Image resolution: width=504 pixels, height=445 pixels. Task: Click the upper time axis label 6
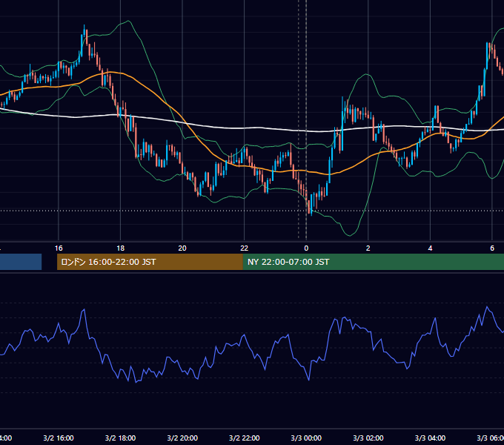[x=492, y=248]
